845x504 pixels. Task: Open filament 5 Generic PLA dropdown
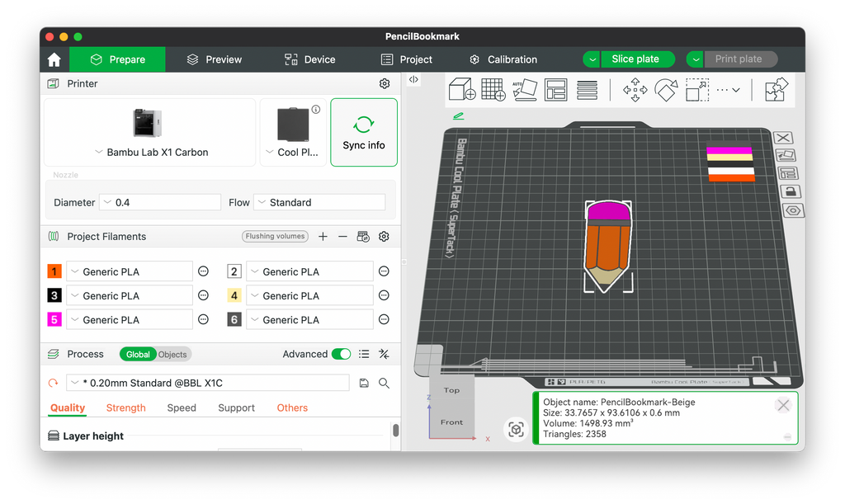(130, 320)
